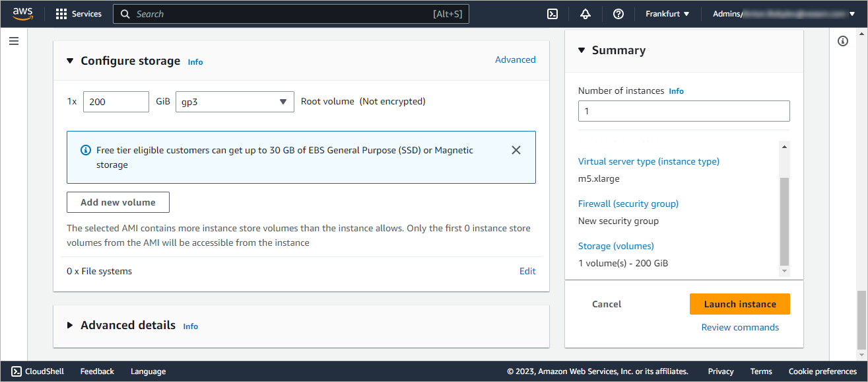The image size is (868, 382).
Task: Click the 'Root volume' label
Action: (x=327, y=101)
